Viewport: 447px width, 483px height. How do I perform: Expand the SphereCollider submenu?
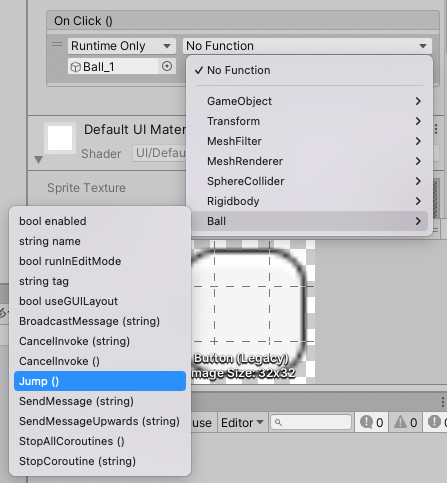point(309,181)
